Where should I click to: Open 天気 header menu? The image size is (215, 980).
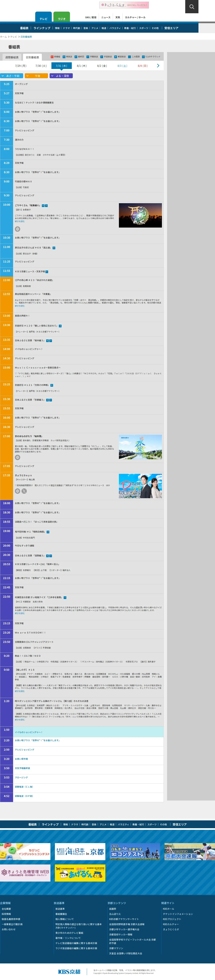pyautogui.click(x=118, y=18)
